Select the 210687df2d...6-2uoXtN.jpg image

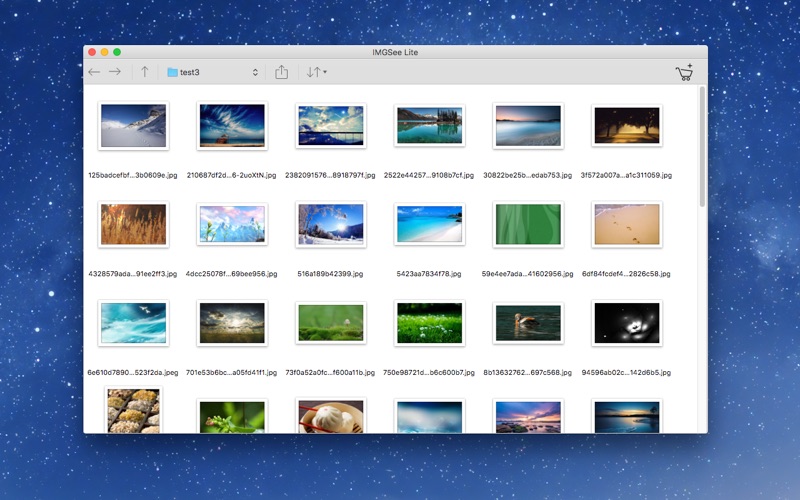click(x=232, y=126)
